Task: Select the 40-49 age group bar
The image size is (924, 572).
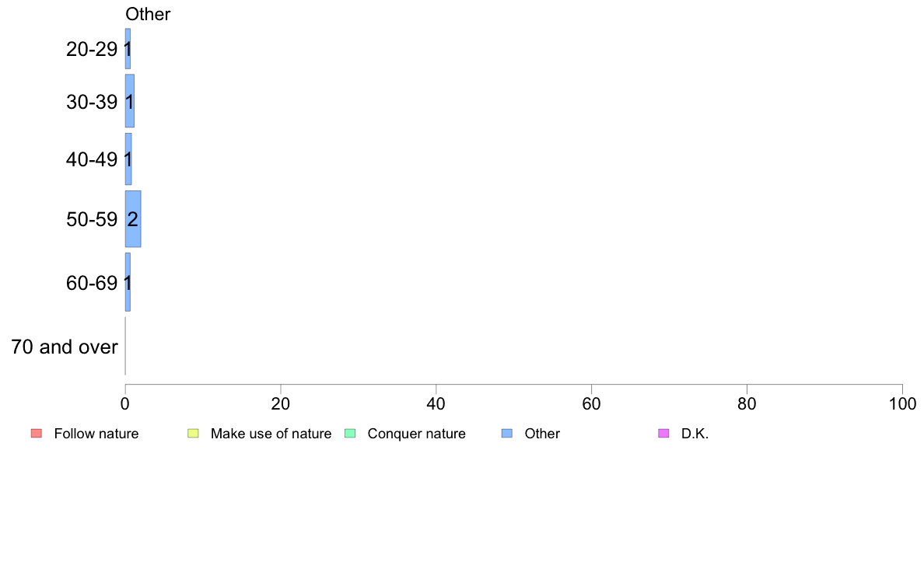Action: tap(128, 159)
